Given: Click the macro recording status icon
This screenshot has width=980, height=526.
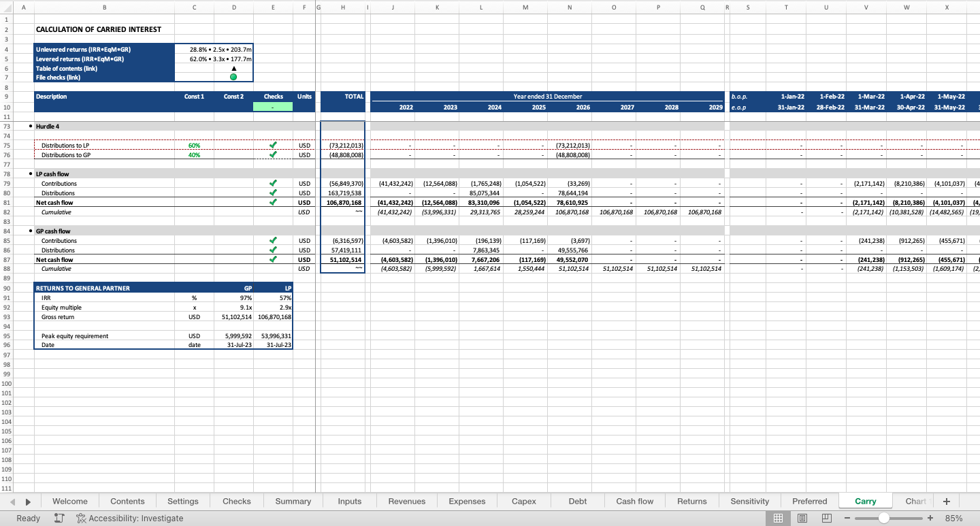Looking at the screenshot, I should coord(59,518).
